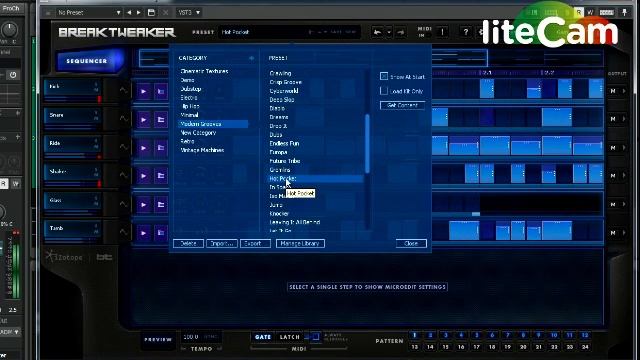The width and height of the screenshot is (640, 360).
Task: Choose the Future Tribe preset
Action: [x=284, y=161]
